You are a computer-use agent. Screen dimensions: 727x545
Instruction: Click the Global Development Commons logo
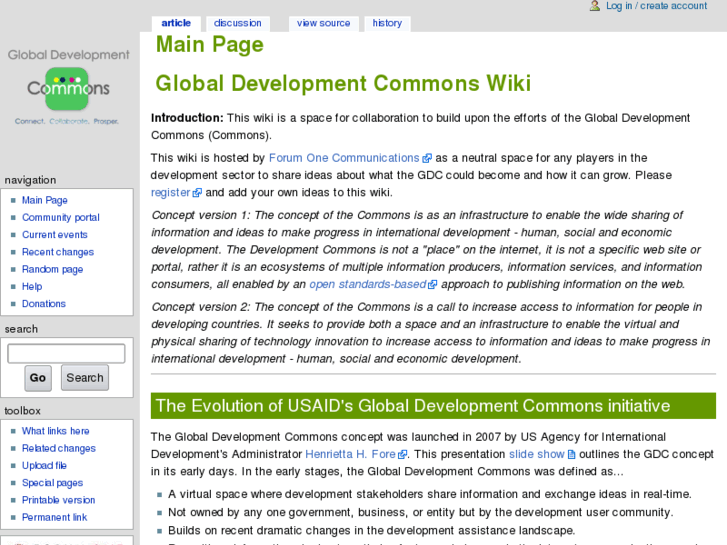(x=68, y=87)
